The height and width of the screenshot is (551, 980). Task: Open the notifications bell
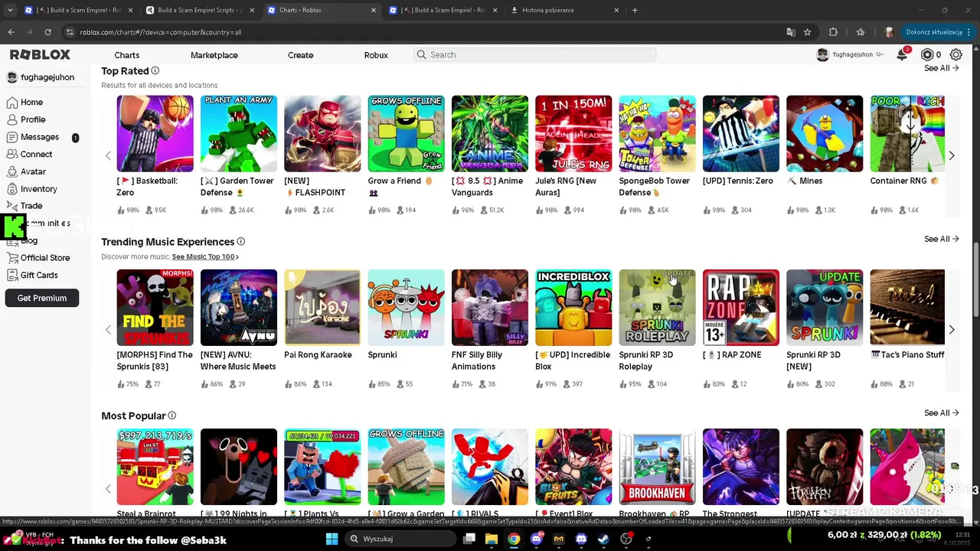tap(903, 54)
